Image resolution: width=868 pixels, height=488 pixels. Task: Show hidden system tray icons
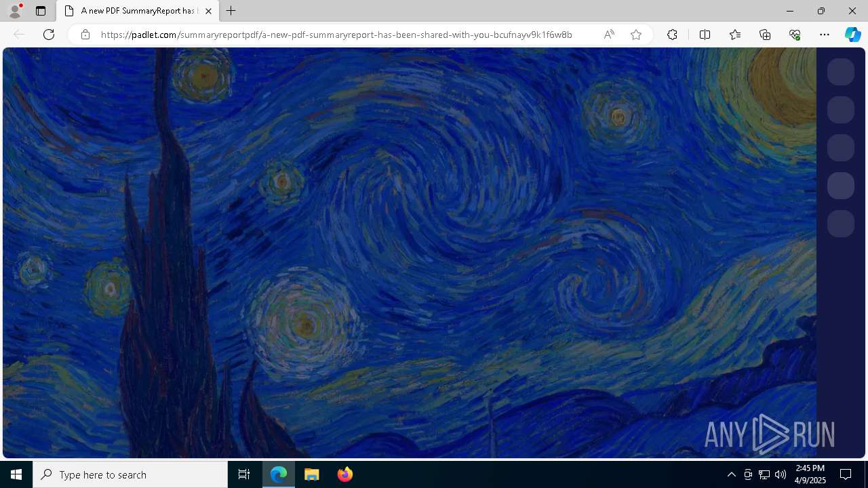click(731, 474)
